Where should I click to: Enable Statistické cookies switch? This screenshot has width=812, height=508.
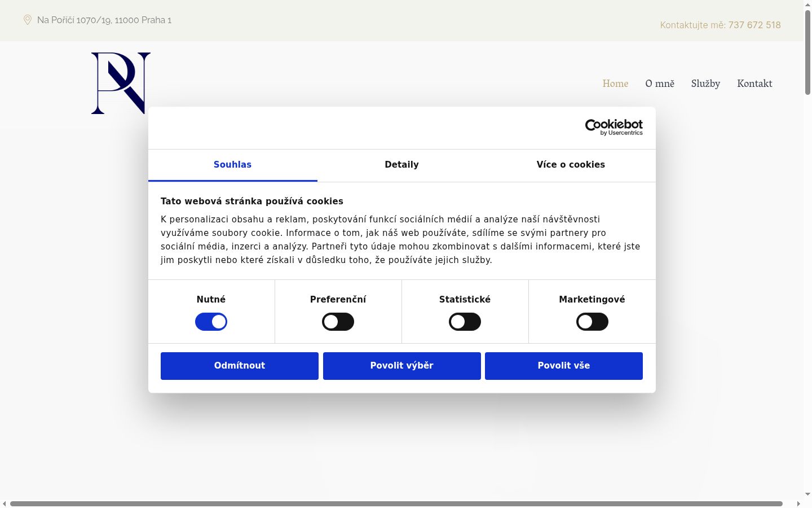[x=465, y=322]
